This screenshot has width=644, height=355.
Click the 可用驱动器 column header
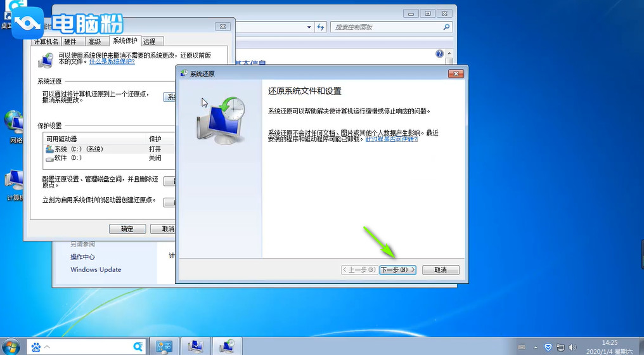coord(94,139)
